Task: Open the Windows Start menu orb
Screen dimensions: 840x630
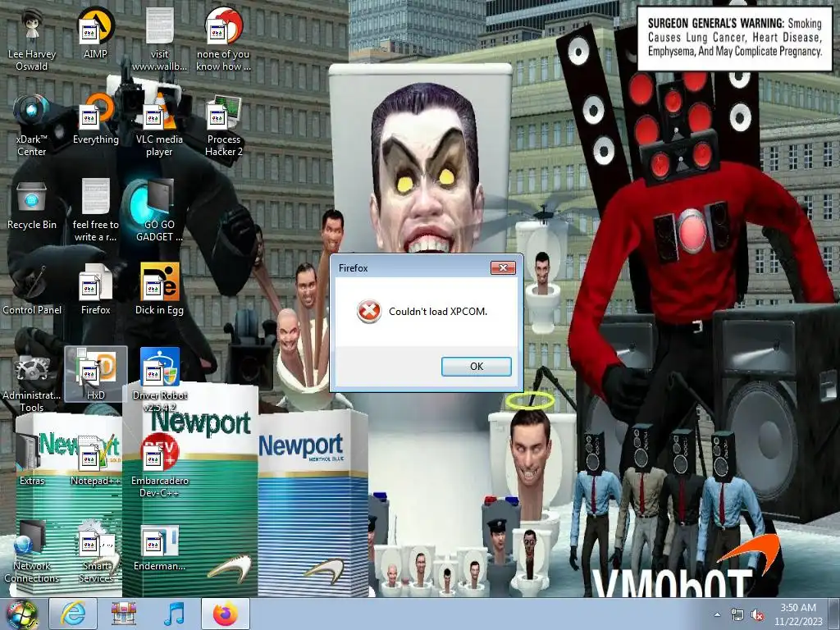Action: (x=22, y=614)
